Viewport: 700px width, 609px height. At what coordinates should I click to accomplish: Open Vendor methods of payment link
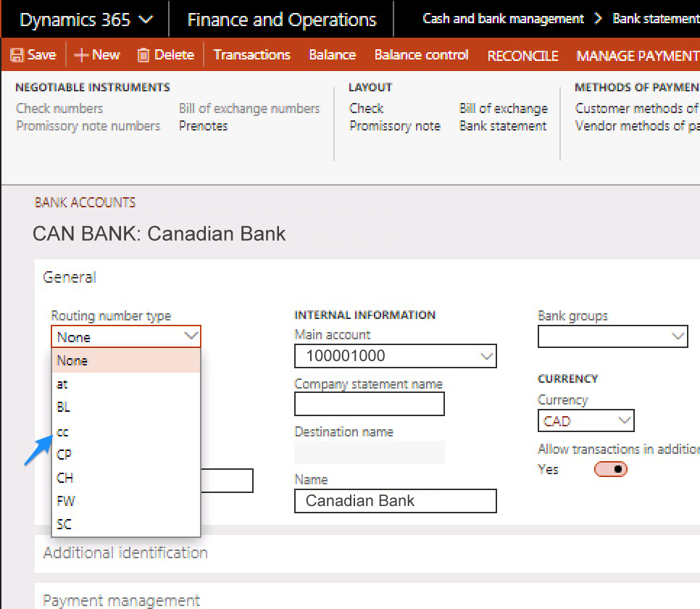tap(637, 126)
